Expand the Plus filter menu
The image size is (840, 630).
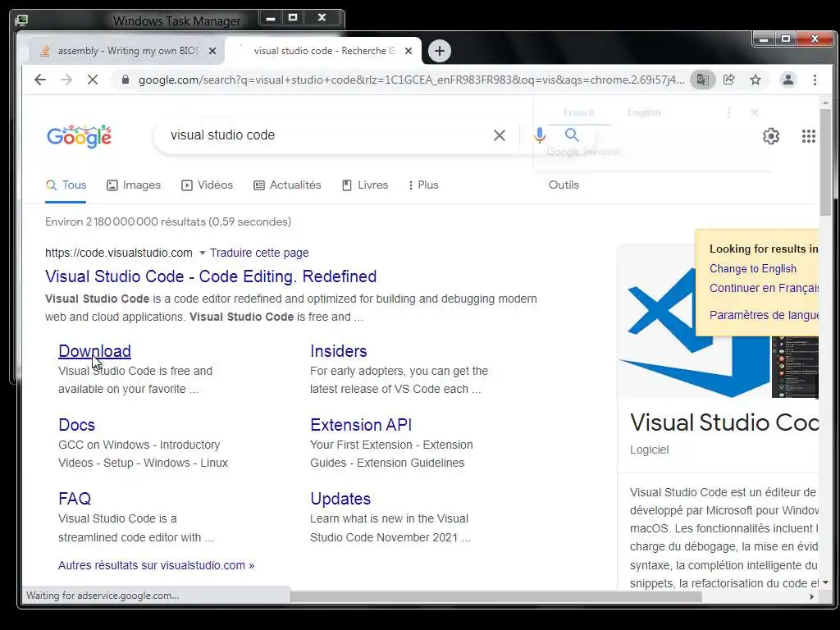coord(423,185)
